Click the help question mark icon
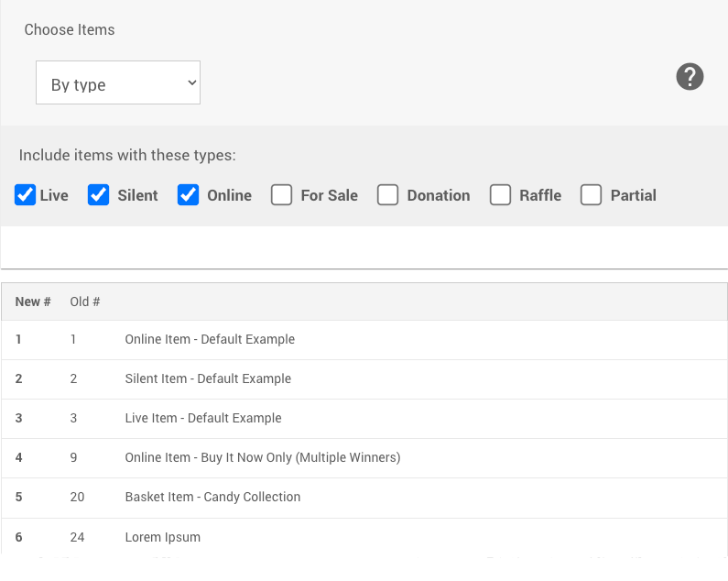This screenshot has width=728, height=581. pyautogui.click(x=690, y=77)
